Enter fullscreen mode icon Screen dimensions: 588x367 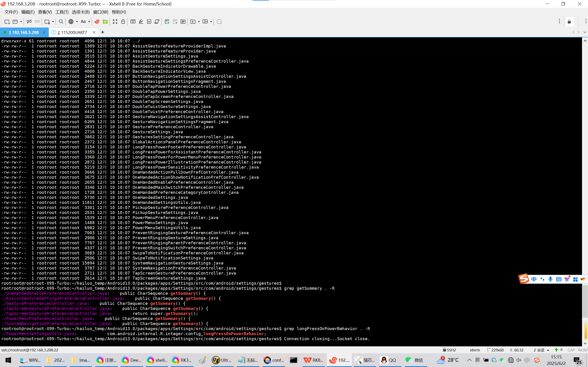(x=115, y=22)
